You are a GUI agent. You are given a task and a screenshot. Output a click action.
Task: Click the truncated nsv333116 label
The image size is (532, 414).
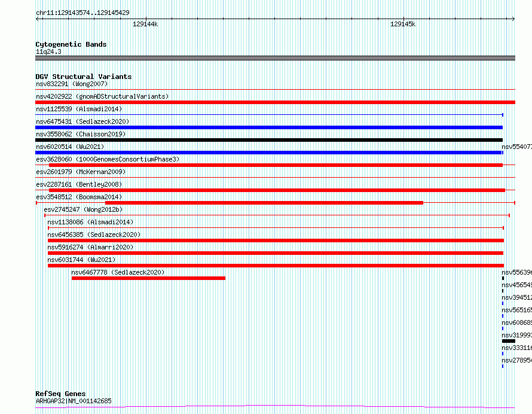pyautogui.click(x=516, y=348)
